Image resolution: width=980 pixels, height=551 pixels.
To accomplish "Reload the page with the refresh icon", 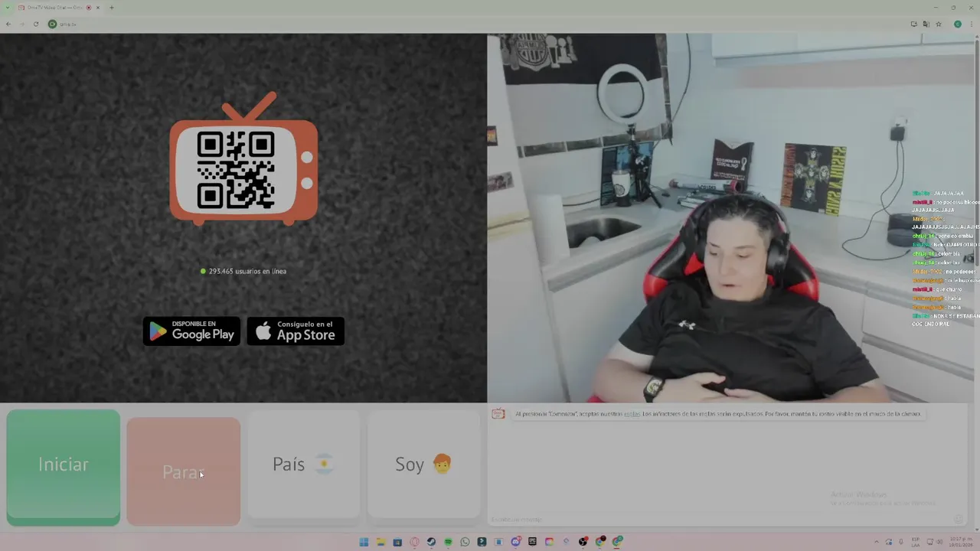I will point(36,24).
